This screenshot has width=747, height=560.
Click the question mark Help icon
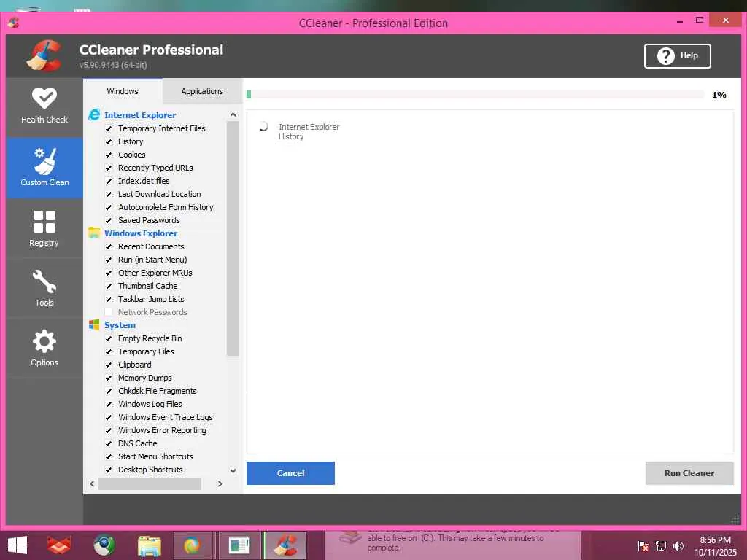pos(665,56)
